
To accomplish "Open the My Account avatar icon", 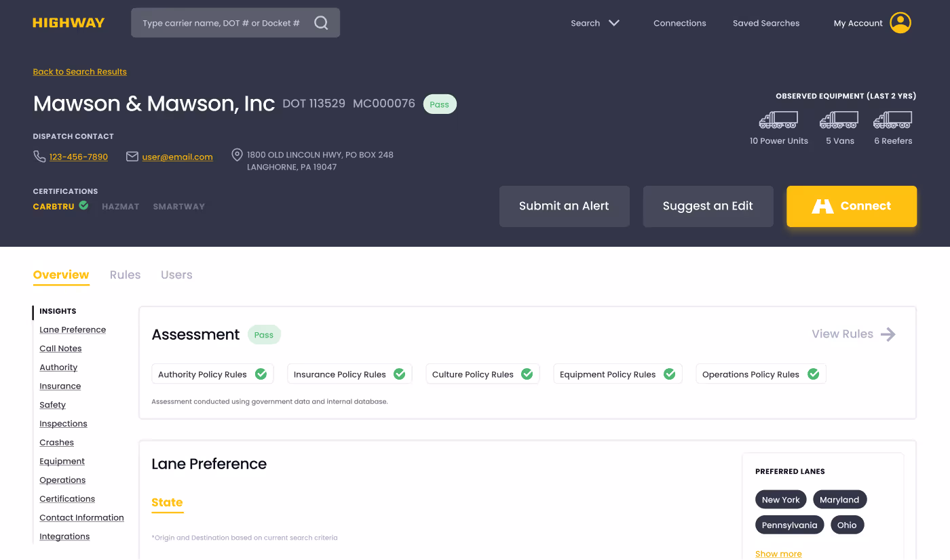I will point(900,23).
